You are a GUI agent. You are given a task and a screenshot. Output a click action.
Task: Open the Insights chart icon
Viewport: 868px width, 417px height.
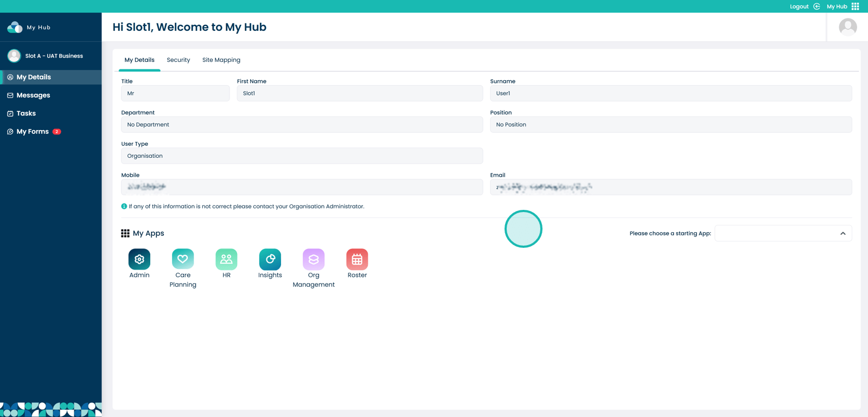[270, 259]
